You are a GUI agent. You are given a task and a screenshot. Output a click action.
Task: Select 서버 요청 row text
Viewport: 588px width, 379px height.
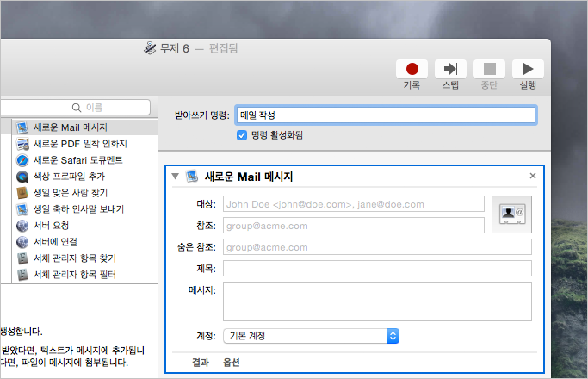[x=52, y=226]
